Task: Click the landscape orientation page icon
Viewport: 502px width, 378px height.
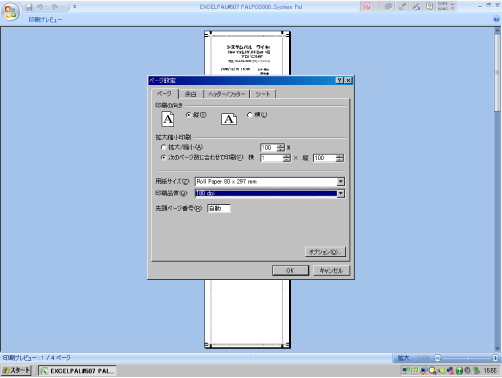Action: pos(229,119)
